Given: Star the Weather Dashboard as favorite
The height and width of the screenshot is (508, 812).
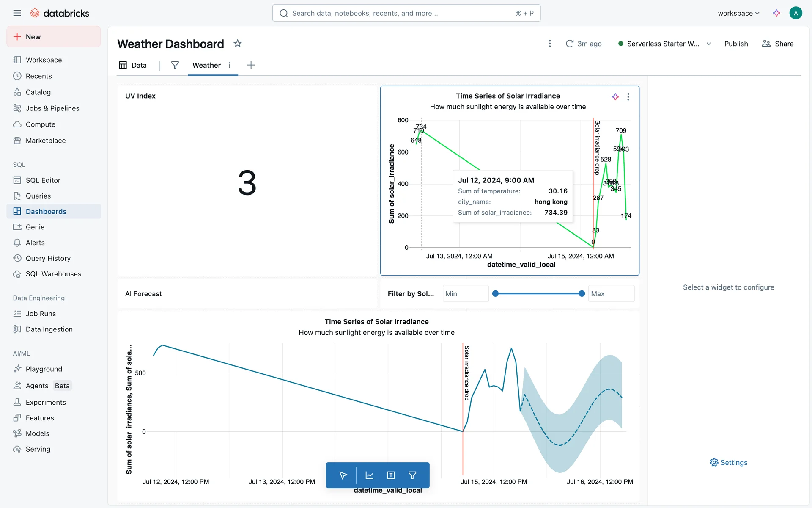Looking at the screenshot, I should pos(238,44).
